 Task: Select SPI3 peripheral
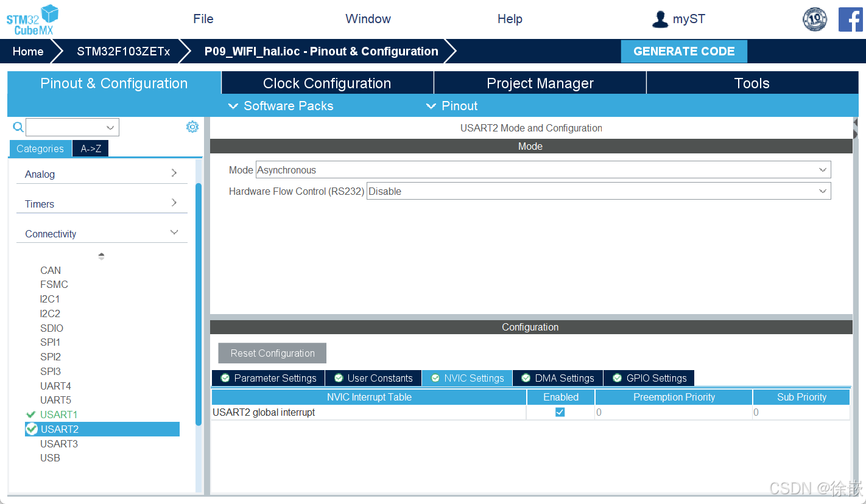point(51,371)
